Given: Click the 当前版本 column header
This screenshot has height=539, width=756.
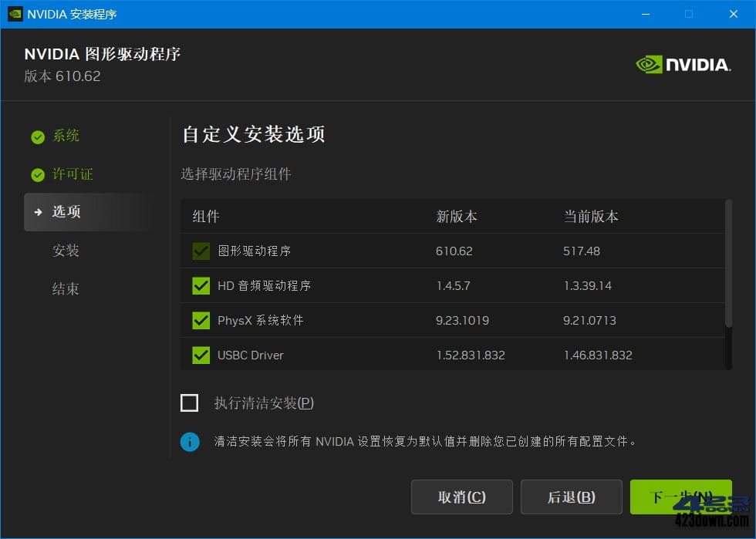Looking at the screenshot, I should (591, 217).
